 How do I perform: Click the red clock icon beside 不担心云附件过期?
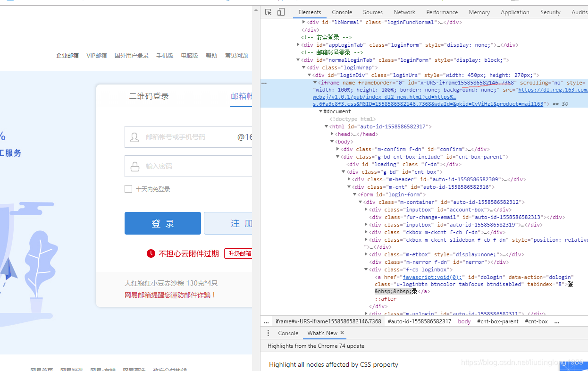click(x=151, y=253)
